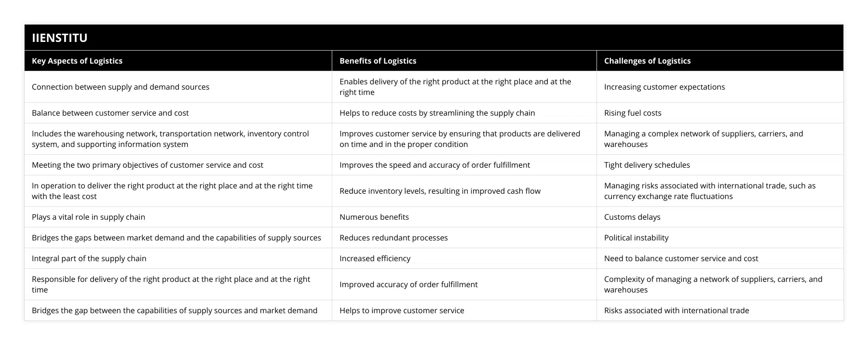Screen dimensions: 868x345
Task: Click the Increasing customer expectations cell
Action: pos(664,87)
